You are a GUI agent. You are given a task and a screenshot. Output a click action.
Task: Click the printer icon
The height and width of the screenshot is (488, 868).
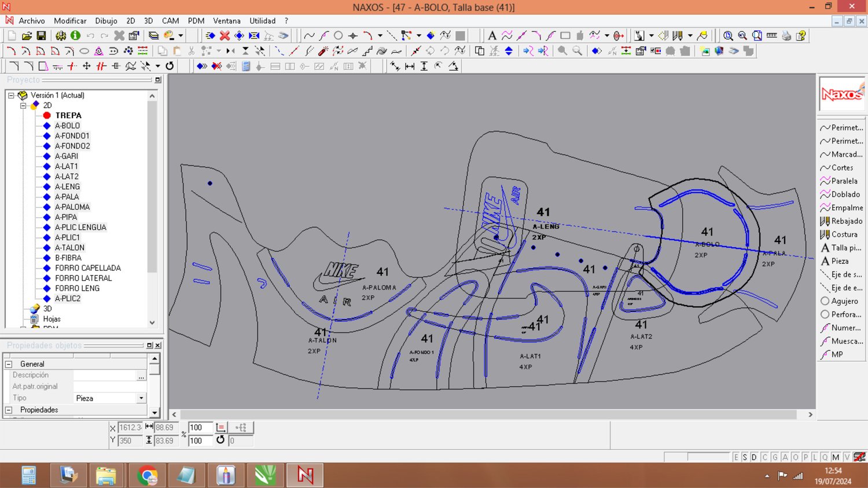click(786, 36)
